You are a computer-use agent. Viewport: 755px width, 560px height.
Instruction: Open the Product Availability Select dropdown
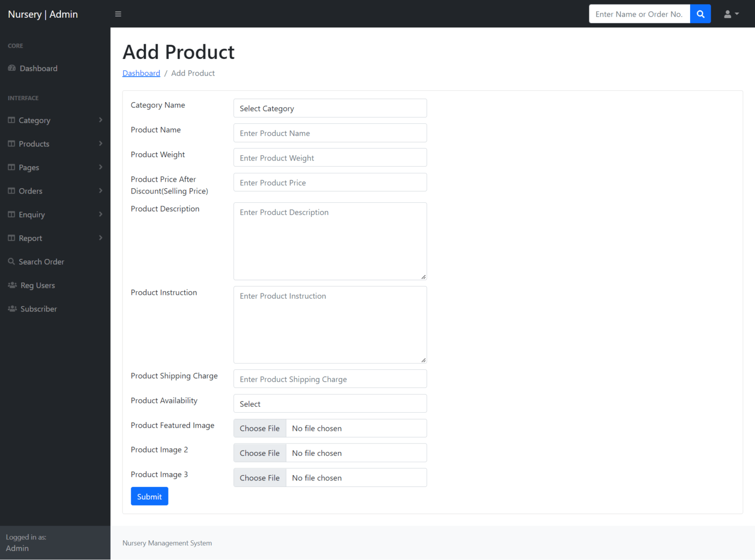pos(330,404)
